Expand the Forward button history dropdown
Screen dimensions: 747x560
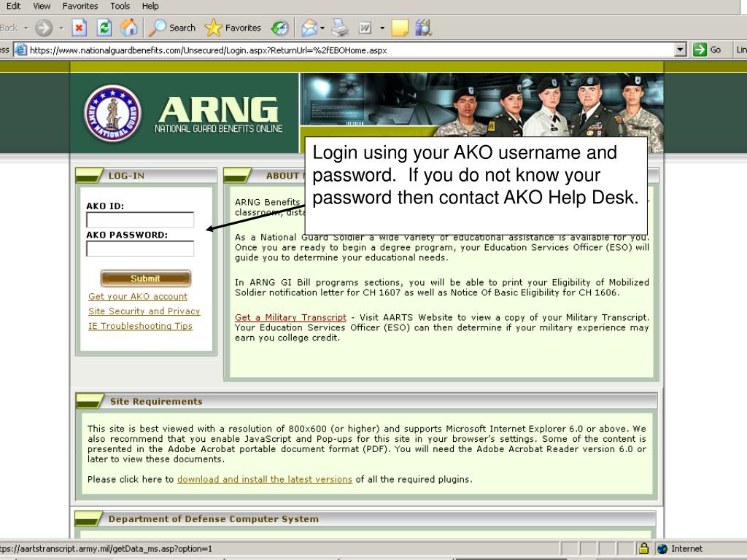click(61, 28)
